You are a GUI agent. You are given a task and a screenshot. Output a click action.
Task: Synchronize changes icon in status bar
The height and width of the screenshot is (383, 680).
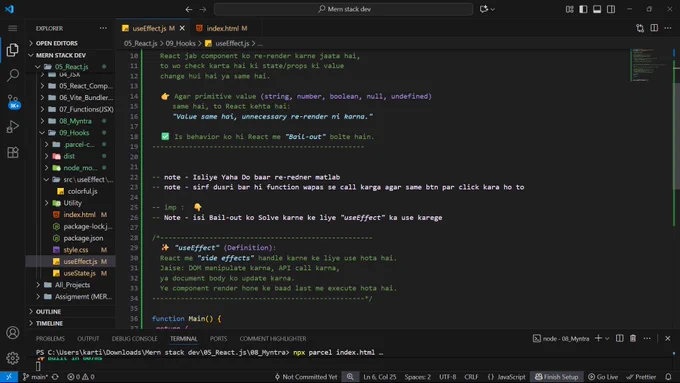(55, 377)
